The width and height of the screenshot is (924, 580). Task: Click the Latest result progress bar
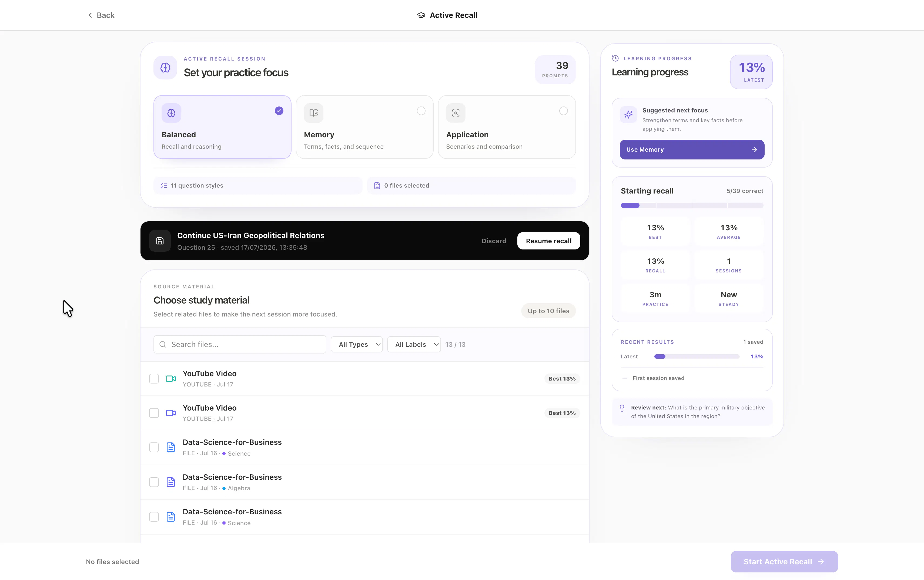click(x=697, y=357)
